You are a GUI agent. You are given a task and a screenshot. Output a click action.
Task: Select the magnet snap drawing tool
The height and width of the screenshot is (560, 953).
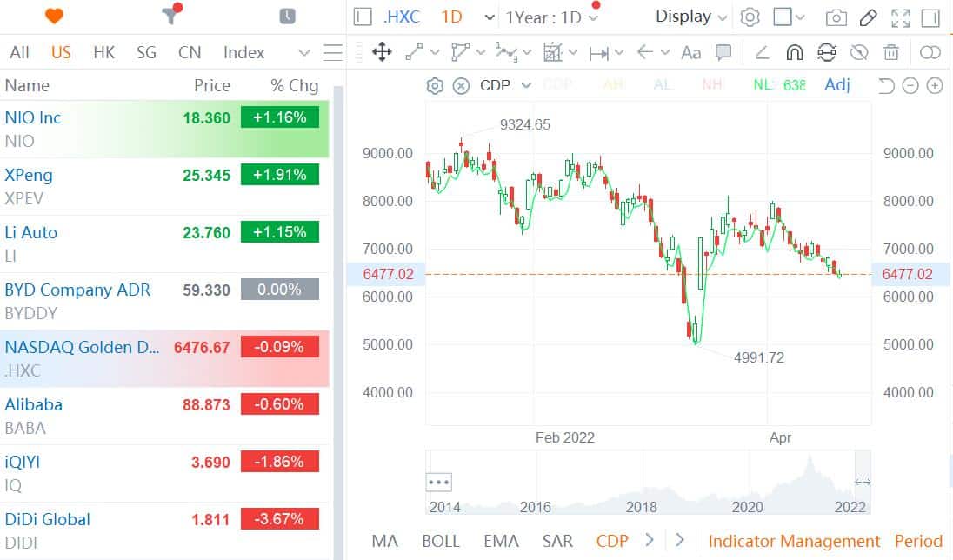[x=794, y=53]
